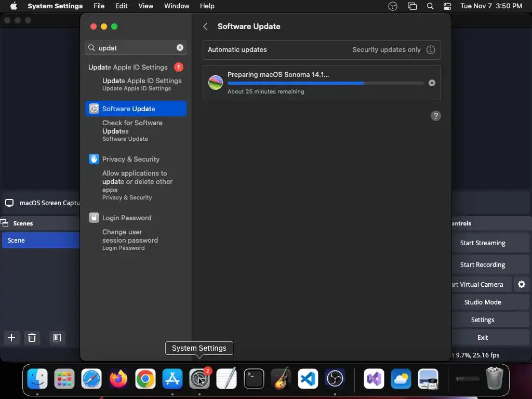Open TextEdit from the Dock
The width and height of the screenshot is (532, 399).
point(227,379)
